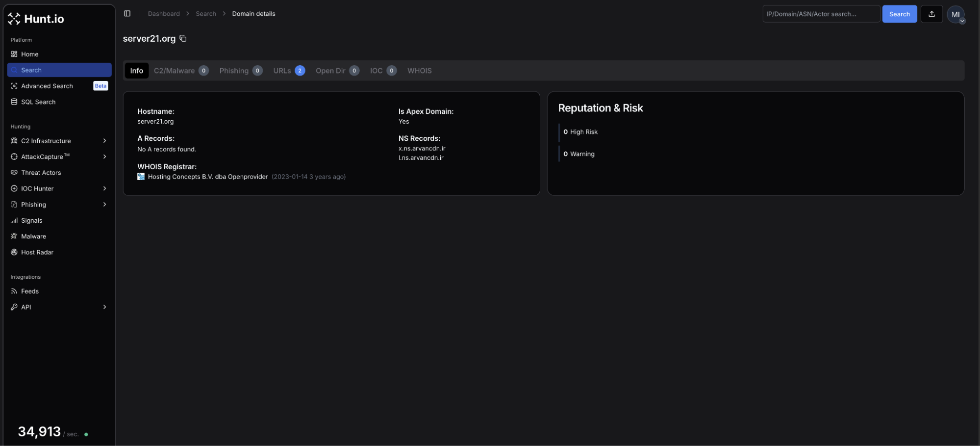The width and height of the screenshot is (980, 446).
Task: Open the MI user avatar menu
Action: pyautogui.click(x=955, y=14)
